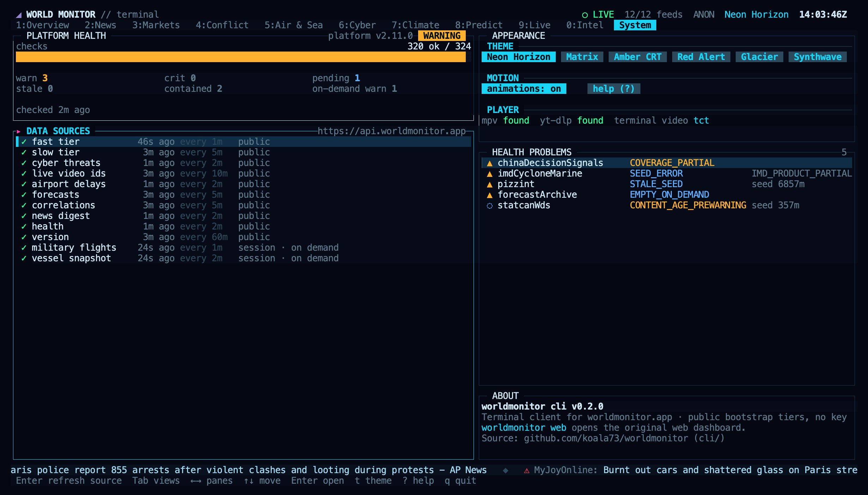Click the warning triangle next to imdCycloneMarine
The image size is (868, 495).
489,174
